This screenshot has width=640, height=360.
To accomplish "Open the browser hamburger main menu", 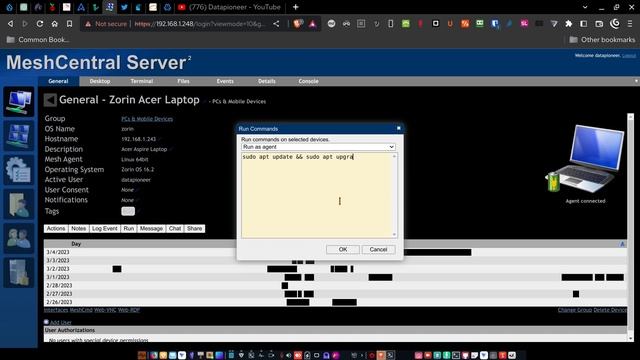I will 630,24.
